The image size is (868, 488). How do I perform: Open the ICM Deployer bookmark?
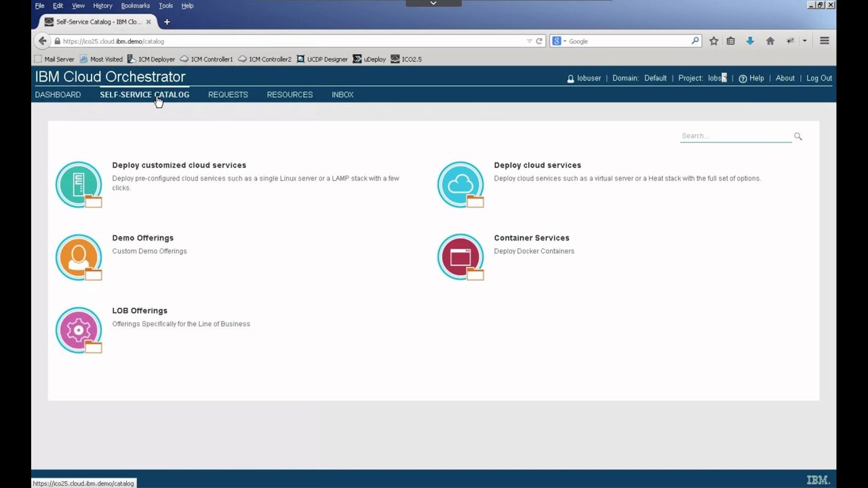tap(151, 59)
